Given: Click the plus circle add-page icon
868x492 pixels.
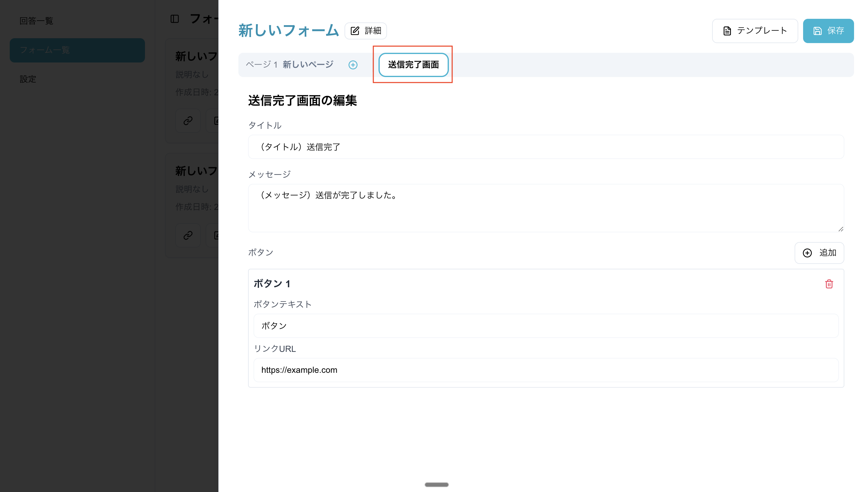Looking at the screenshot, I should click(x=353, y=65).
